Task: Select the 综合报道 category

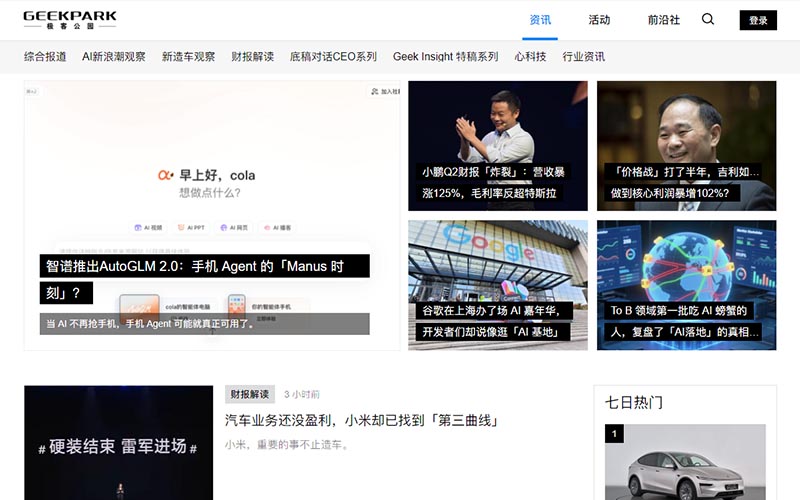Action: click(x=45, y=57)
